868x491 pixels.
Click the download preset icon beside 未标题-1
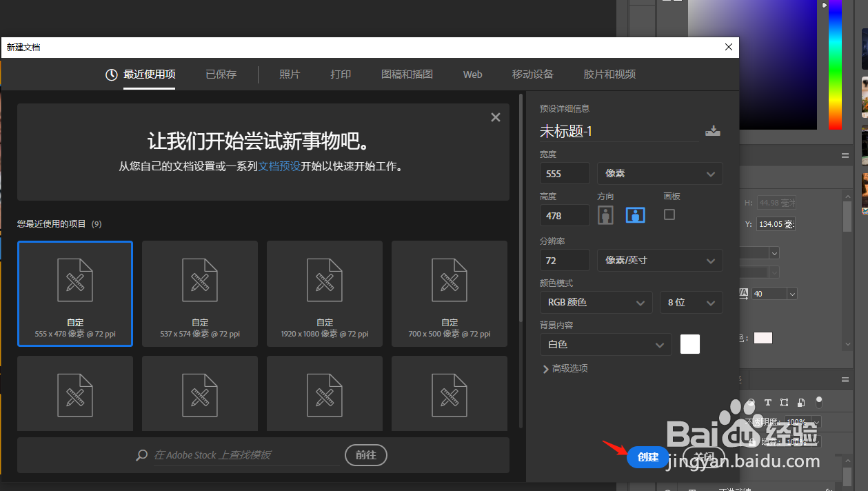(713, 130)
